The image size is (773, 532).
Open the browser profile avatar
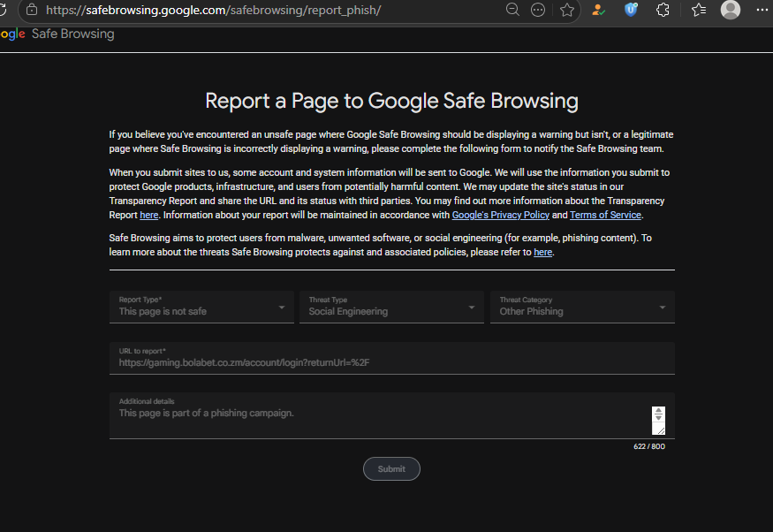[730, 10]
